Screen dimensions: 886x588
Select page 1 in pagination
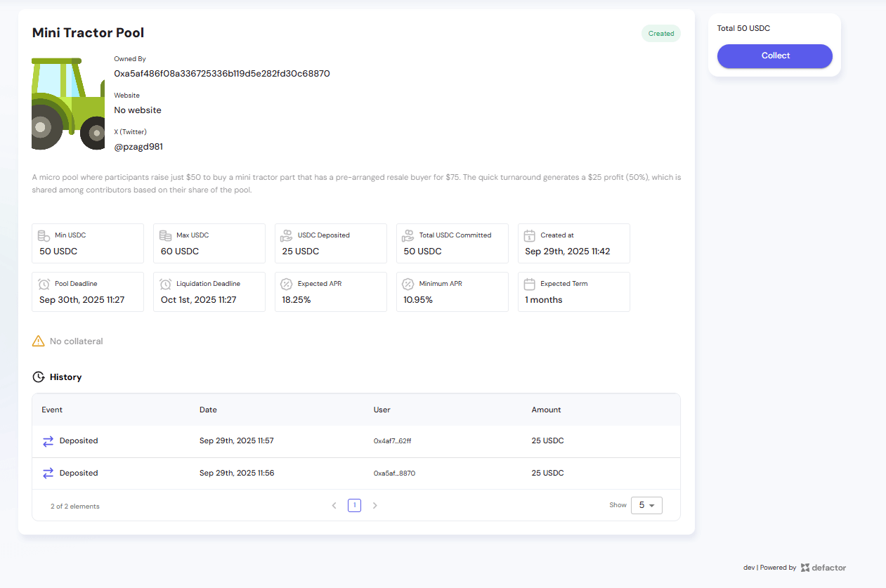coord(354,505)
